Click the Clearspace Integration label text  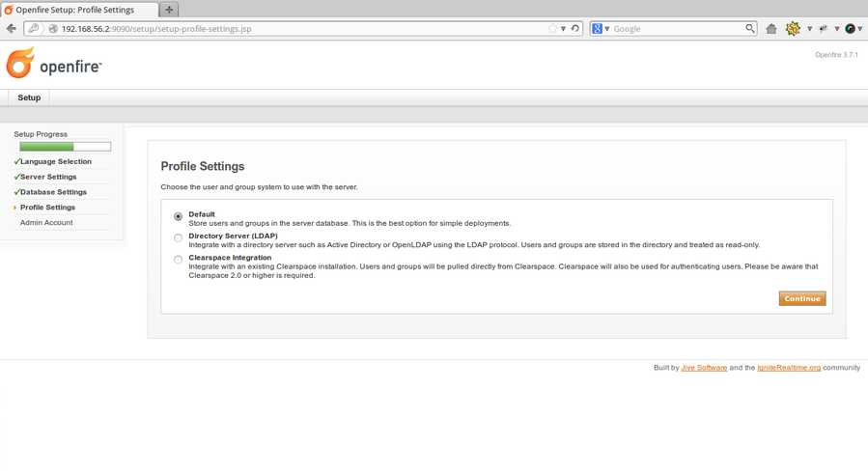click(230, 257)
